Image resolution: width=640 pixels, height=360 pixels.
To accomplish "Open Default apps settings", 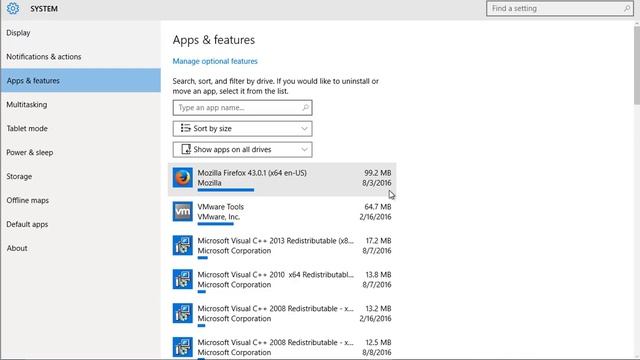I will pos(81,224).
